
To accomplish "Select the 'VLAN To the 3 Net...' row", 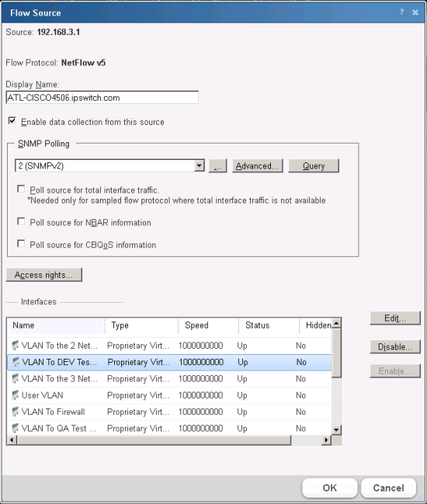I will [x=169, y=379].
